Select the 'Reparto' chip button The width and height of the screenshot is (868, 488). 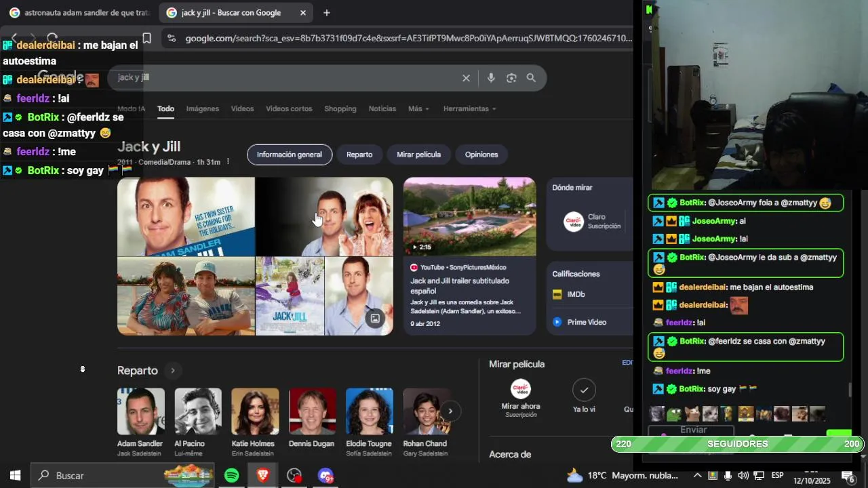coord(359,155)
